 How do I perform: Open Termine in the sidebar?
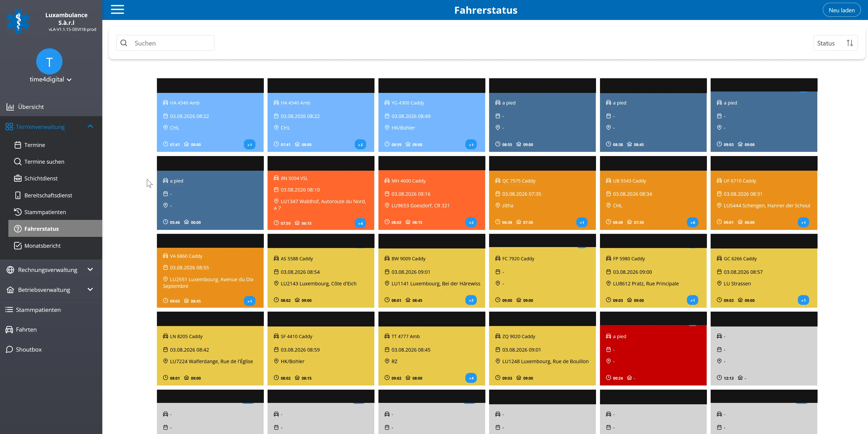[x=55, y=145]
